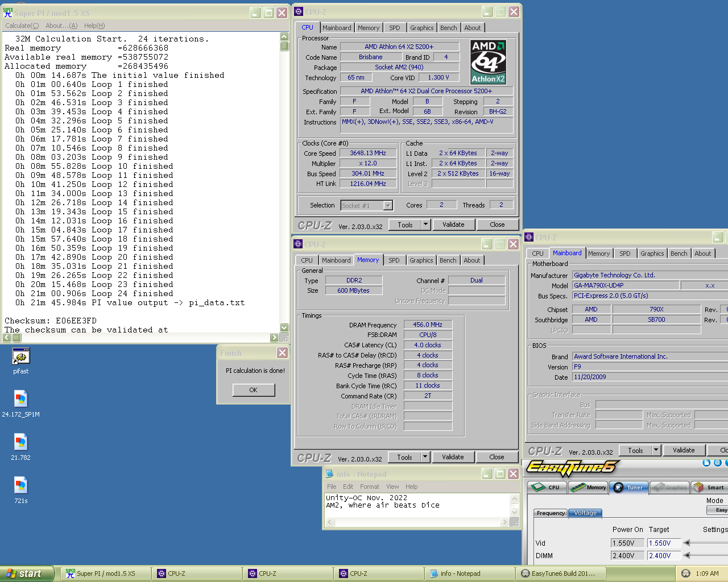Image resolution: width=728 pixels, height=582 pixels.
Task: Click CPU-Z icon in Mainboard window title bar
Action: tap(530, 237)
